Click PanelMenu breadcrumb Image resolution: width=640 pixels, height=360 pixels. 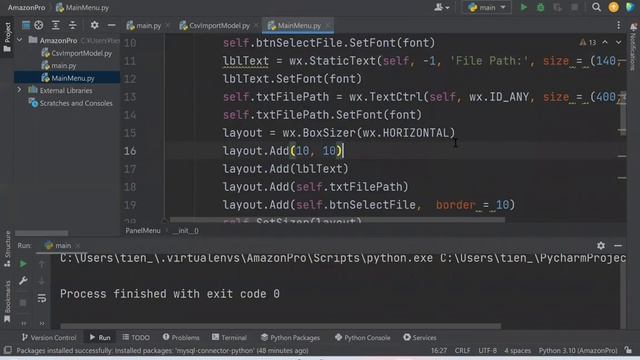pyautogui.click(x=143, y=231)
